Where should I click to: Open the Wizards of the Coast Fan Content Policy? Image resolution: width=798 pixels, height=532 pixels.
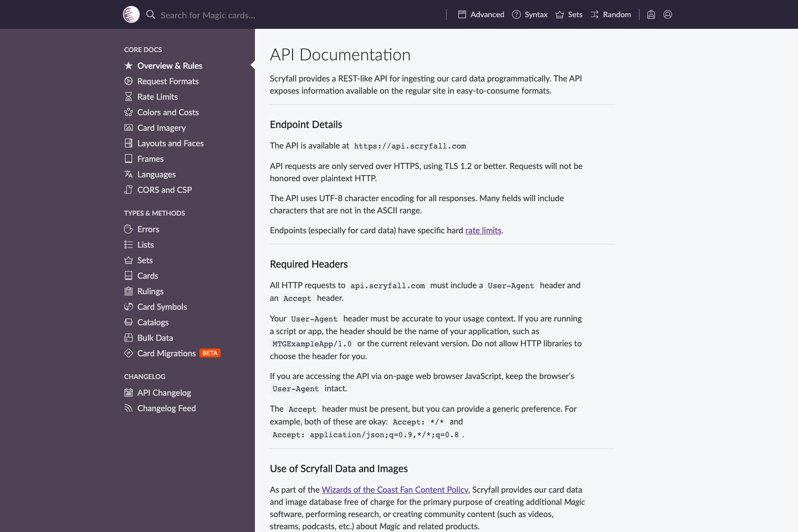(x=395, y=489)
